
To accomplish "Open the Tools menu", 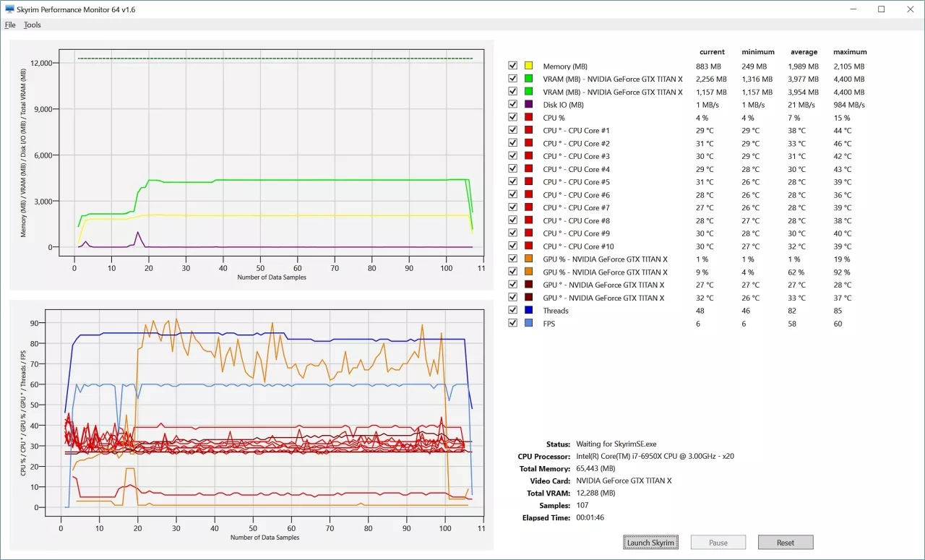I will (33, 25).
